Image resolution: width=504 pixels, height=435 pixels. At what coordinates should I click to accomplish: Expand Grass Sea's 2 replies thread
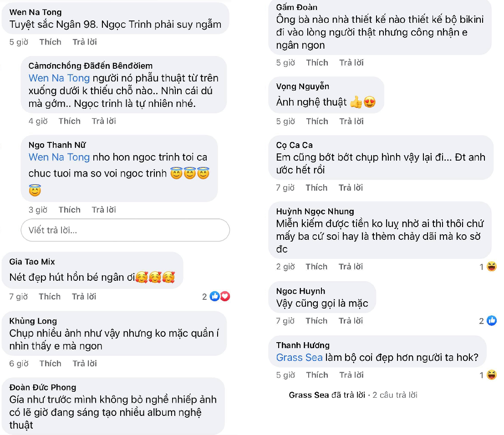pyautogui.click(x=353, y=395)
